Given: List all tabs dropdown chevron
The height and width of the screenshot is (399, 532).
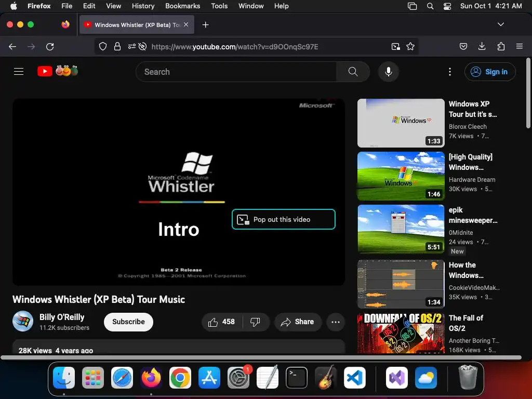Looking at the screenshot, I should (x=501, y=24).
